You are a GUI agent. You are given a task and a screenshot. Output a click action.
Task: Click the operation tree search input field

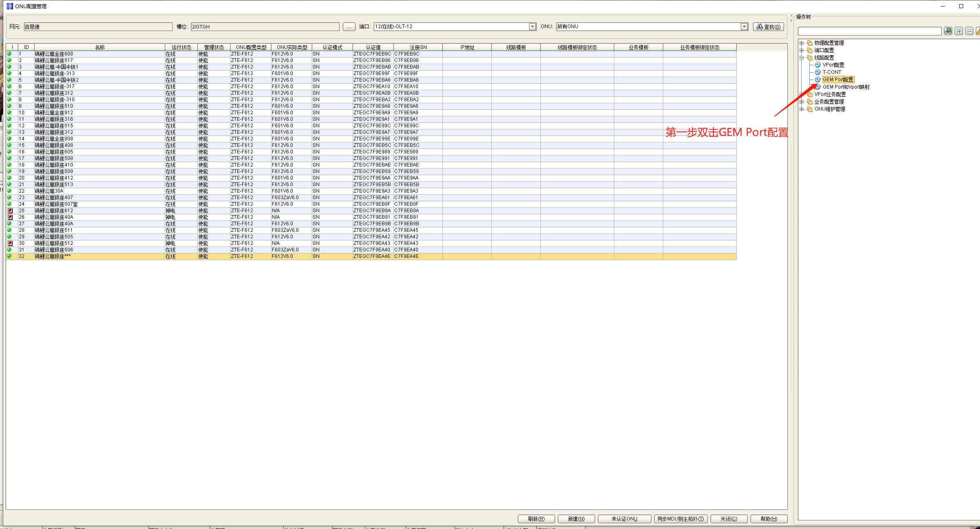pos(869,31)
